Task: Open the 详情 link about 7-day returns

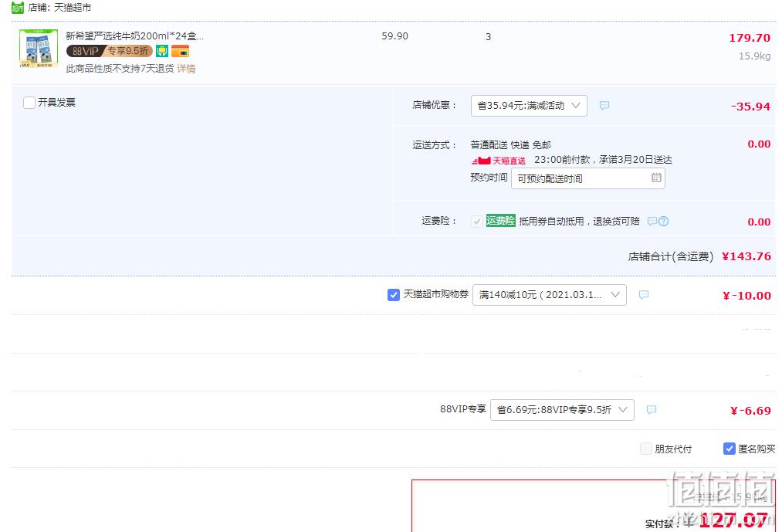Action: click(x=187, y=69)
